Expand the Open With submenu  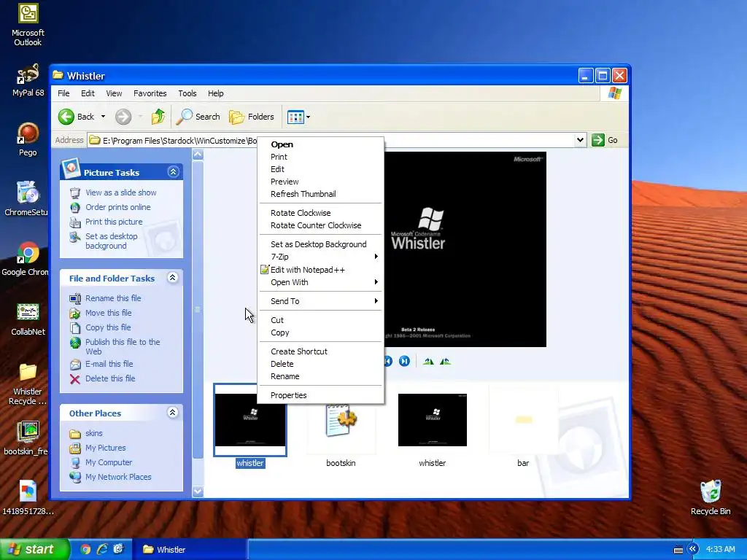pos(321,282)
